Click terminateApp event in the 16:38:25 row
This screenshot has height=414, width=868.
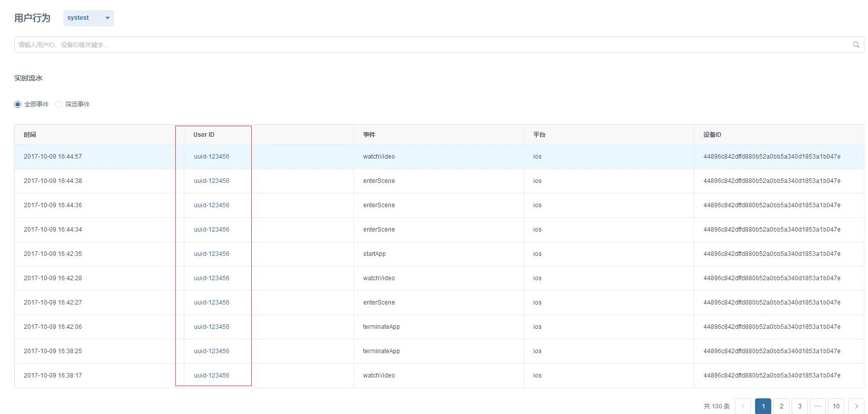[x=381, y=351]
